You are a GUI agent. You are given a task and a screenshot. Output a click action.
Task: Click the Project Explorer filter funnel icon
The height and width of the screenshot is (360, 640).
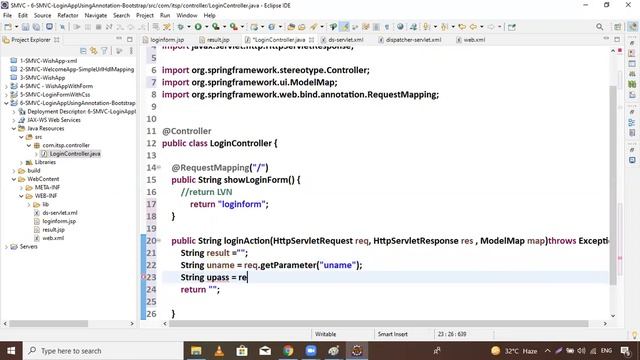[x=104, y=51]
